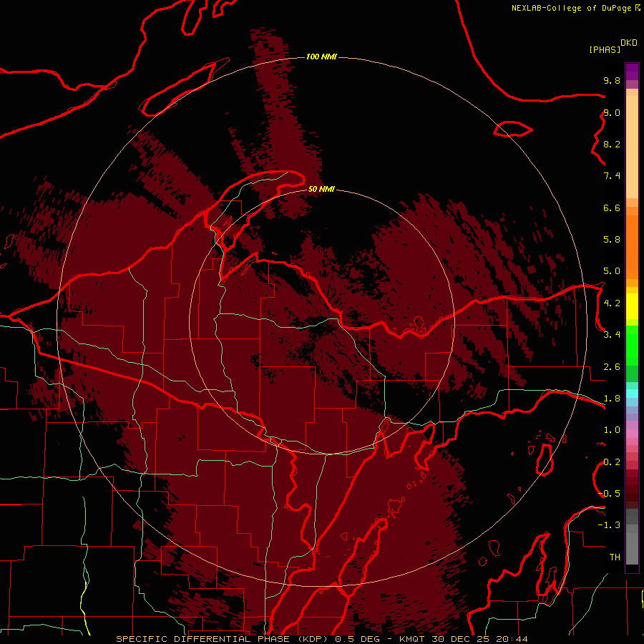Click the 4.2 value on the scale
This screenshot has width=644, height=644.
pyautogui.click(x=612, y=303)
